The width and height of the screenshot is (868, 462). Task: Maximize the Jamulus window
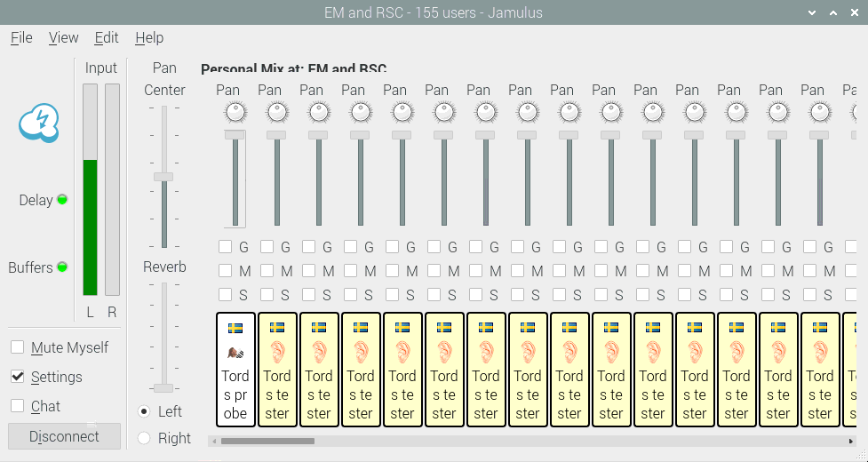tap(833, 12)
